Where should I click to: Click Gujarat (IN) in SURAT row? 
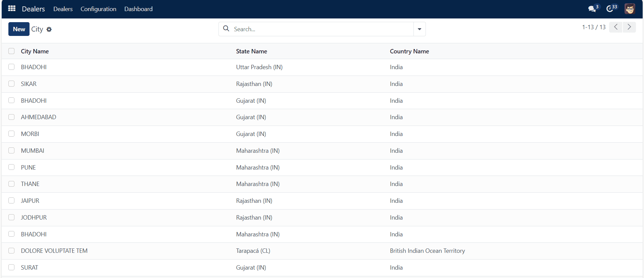pyautogui.click(x=251, y=268)
